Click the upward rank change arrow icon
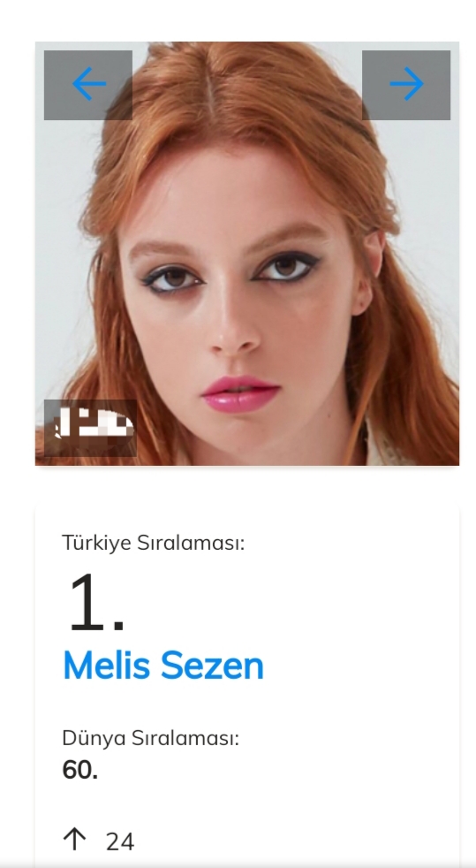Image resolution: width=476 pixels, height=868 pixels. (x=75, y=840)
